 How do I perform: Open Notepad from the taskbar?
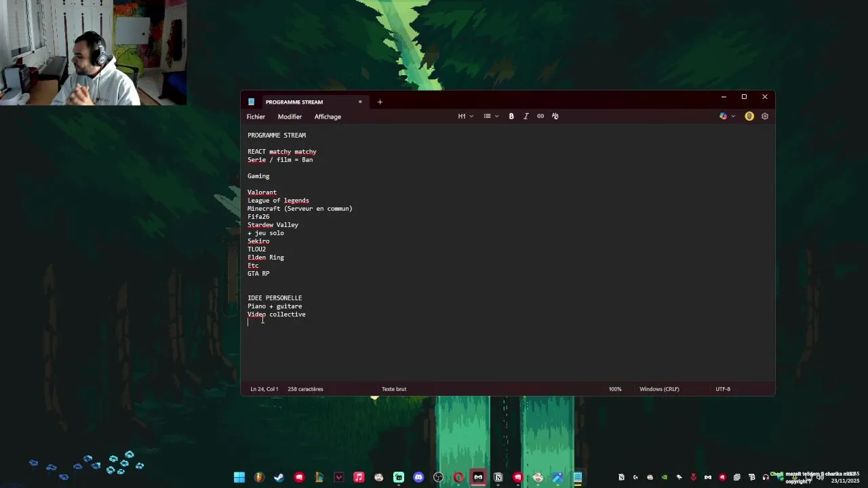coord(578,477)
